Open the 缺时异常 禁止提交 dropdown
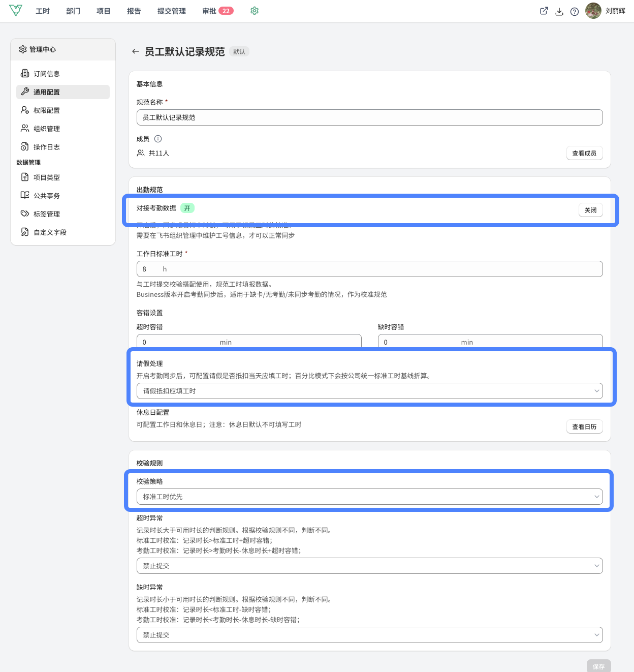This screenshot has width=634, height=672. coord(370,635)
